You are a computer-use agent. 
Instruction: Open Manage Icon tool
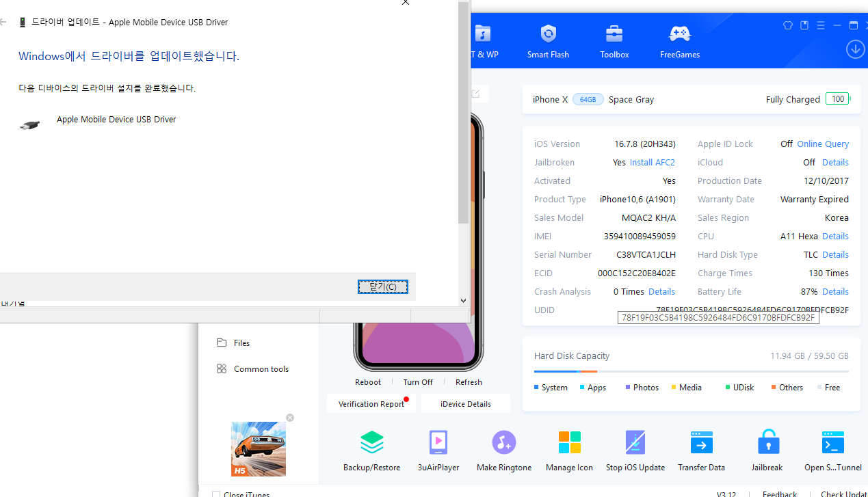569,451
